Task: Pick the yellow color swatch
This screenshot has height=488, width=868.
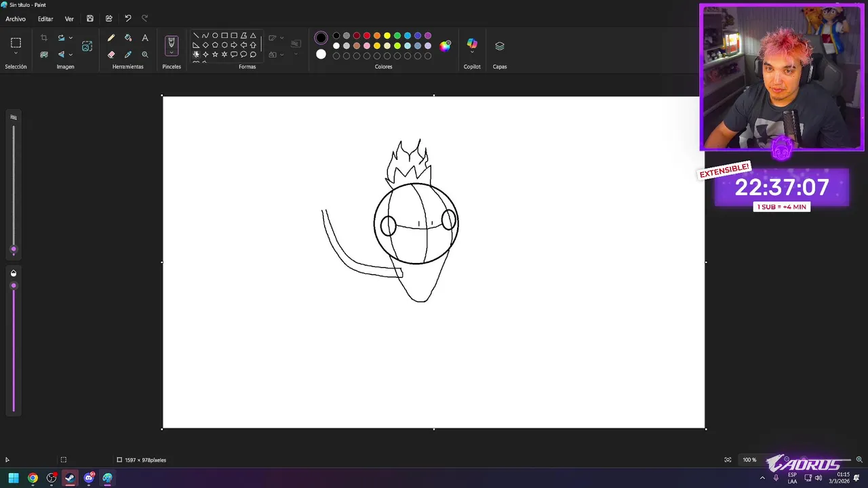Action: tap(387, 36)
